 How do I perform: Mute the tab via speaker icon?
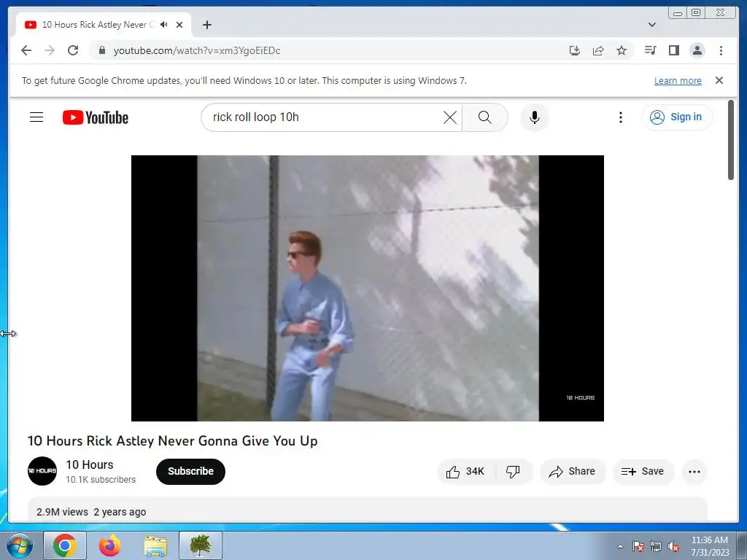click(x=164, y=24)
